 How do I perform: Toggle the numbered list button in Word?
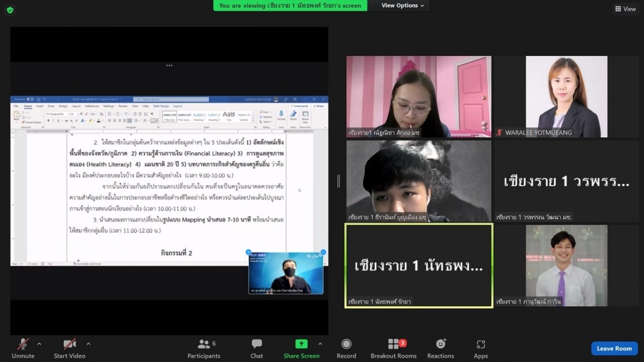click(x=118, y=114)
